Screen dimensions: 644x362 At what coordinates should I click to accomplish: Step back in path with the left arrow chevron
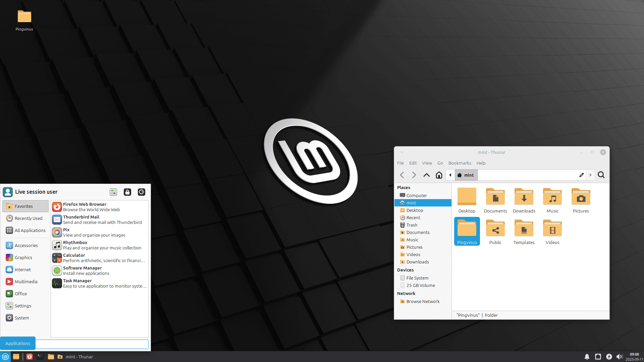click(450, 175)
